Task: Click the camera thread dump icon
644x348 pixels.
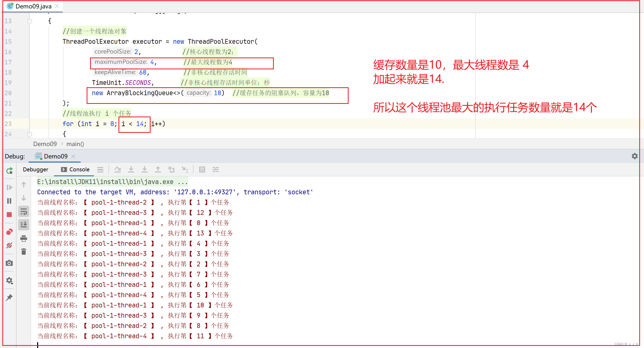Action: tap(9, 263)
